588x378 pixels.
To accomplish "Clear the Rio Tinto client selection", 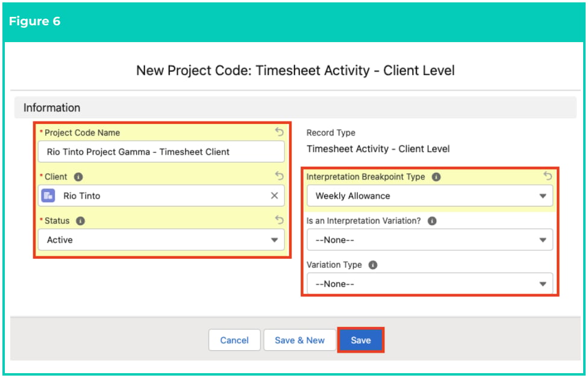I will (274, 196).
